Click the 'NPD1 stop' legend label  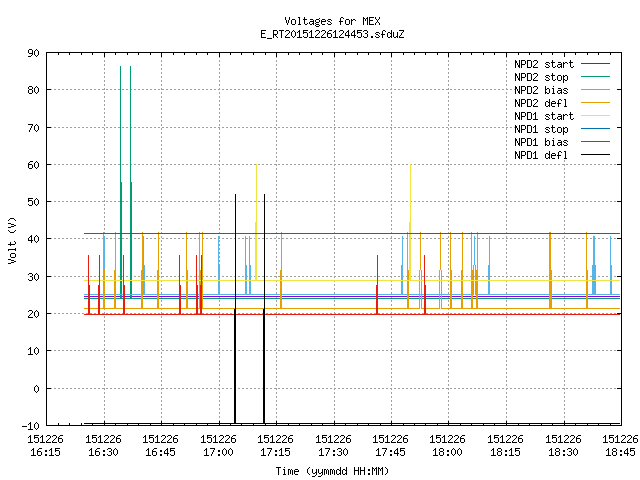point(541,129)
